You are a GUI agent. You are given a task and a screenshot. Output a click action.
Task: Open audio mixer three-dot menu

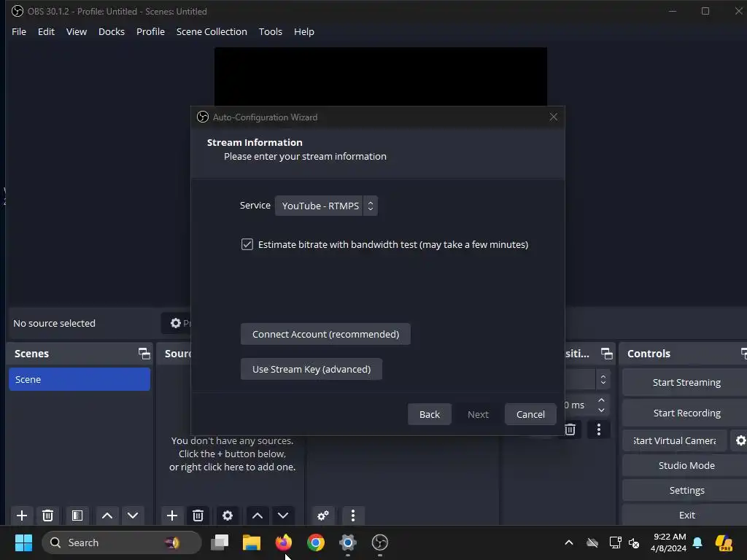tap(353, 516)
